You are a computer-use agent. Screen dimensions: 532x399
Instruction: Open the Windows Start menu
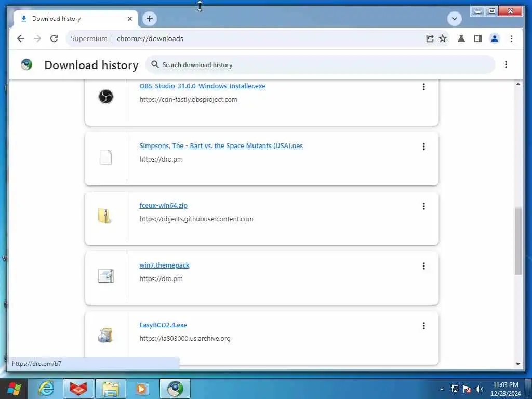click(14, 389)
